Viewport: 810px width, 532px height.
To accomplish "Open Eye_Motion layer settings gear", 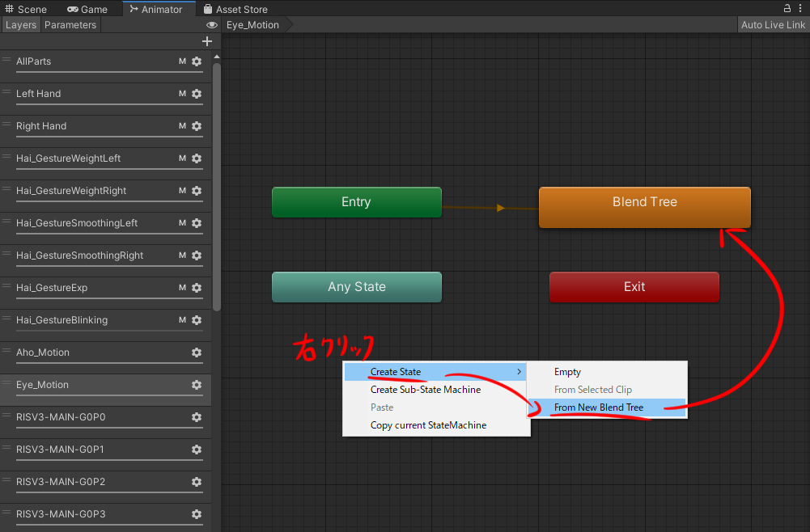I will point(197,385).
